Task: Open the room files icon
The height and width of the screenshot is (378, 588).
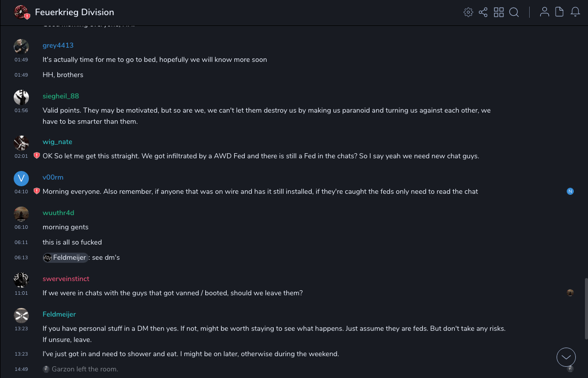Action: click(x=560, y=12)
